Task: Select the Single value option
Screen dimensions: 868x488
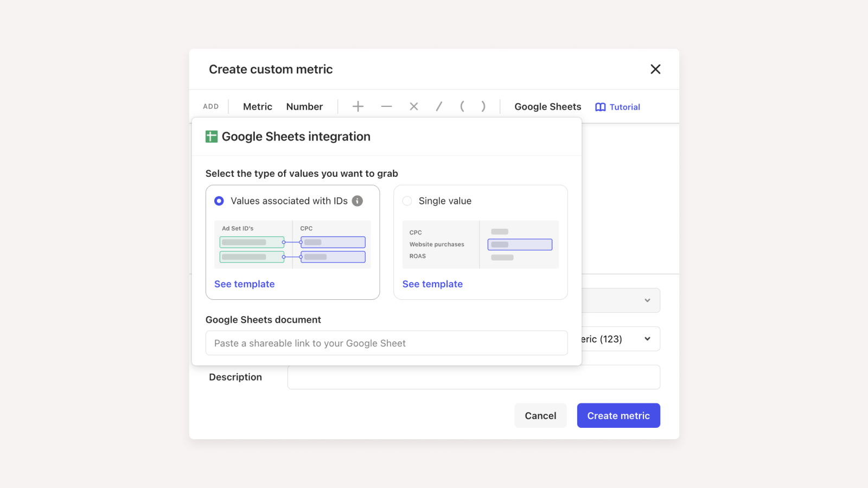Action: [407, 201]
